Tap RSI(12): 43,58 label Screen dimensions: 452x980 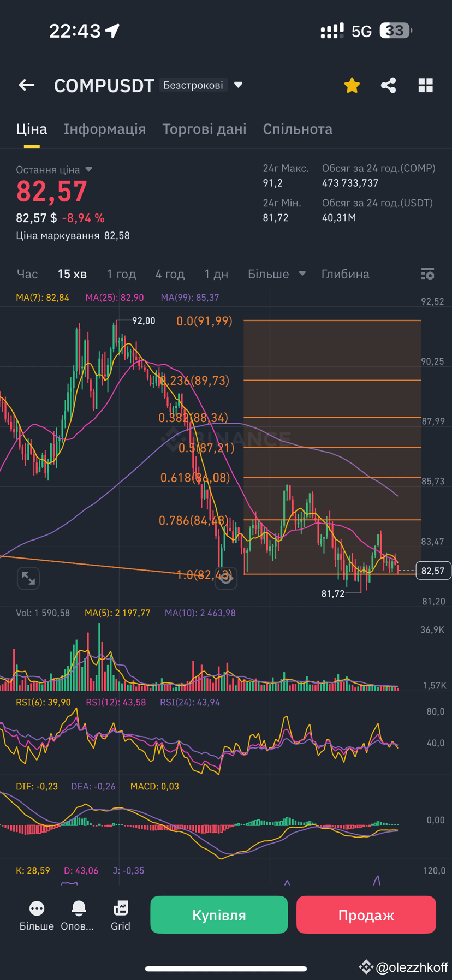pyautogui.click(x=116, y=702)
